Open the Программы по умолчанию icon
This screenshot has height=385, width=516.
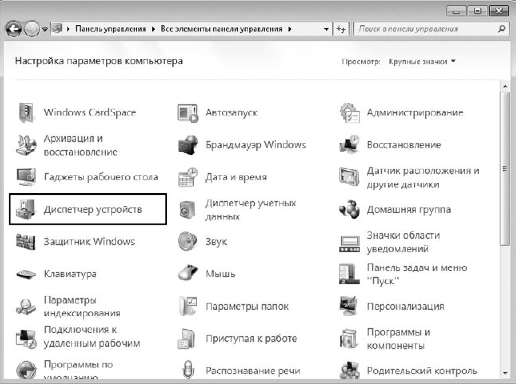pyautogui.click(x=26, y=370)
